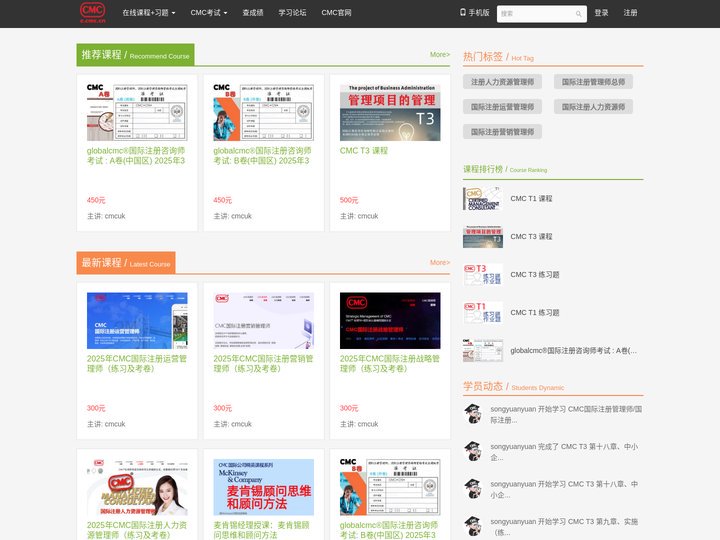Viewport: 720px width, 540px height.
Task: Open CMC T1 课程 in course ranking
Action: click(531, 198)
